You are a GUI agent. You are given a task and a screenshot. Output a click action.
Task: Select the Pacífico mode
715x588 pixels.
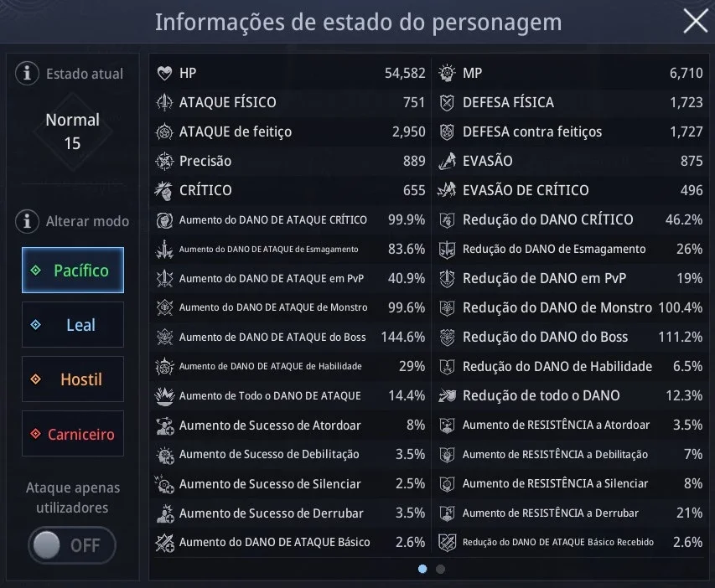coord(72,271)
